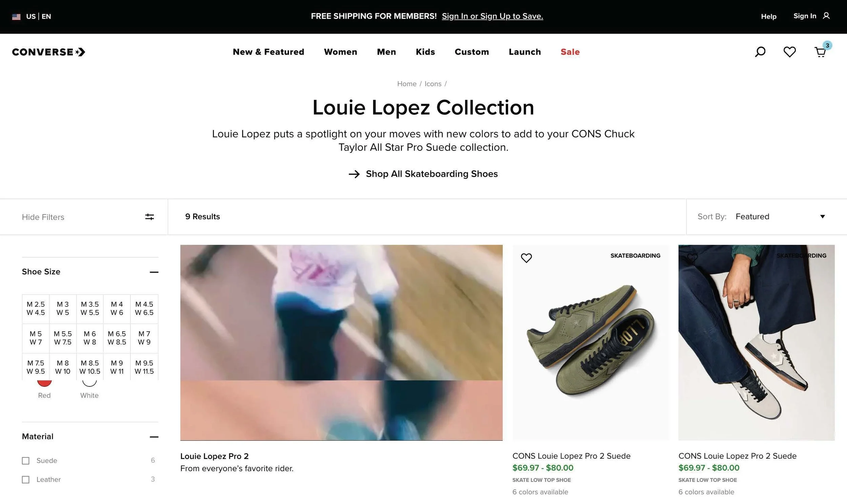This screenshot has width=847, height=504.
Task: Open the wishlist heart in header
Action: coord(790,52)
